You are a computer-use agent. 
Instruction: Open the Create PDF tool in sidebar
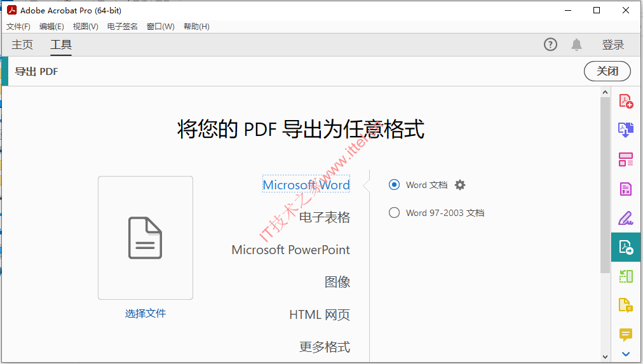626,101
